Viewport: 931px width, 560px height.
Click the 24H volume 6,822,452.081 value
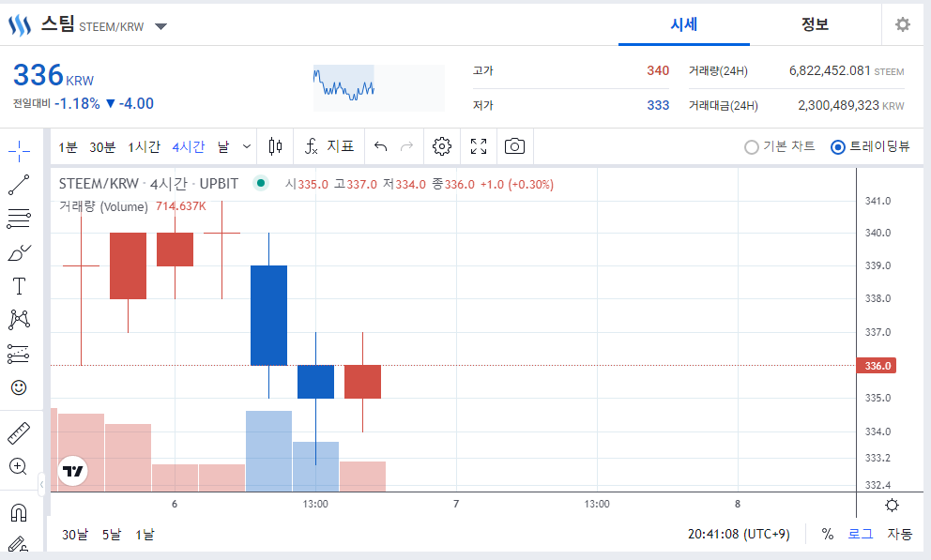click(830, 70)
